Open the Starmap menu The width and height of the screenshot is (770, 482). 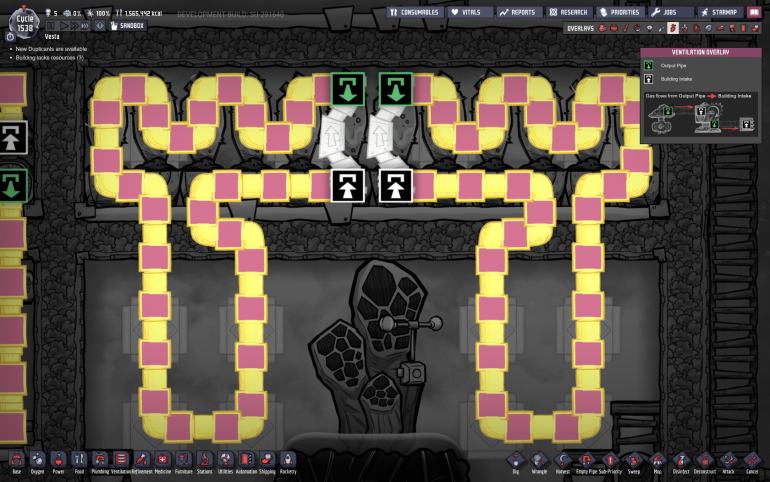point(720,12)
